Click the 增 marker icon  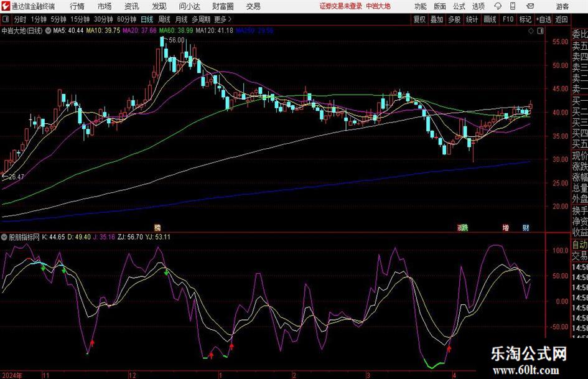505,227
